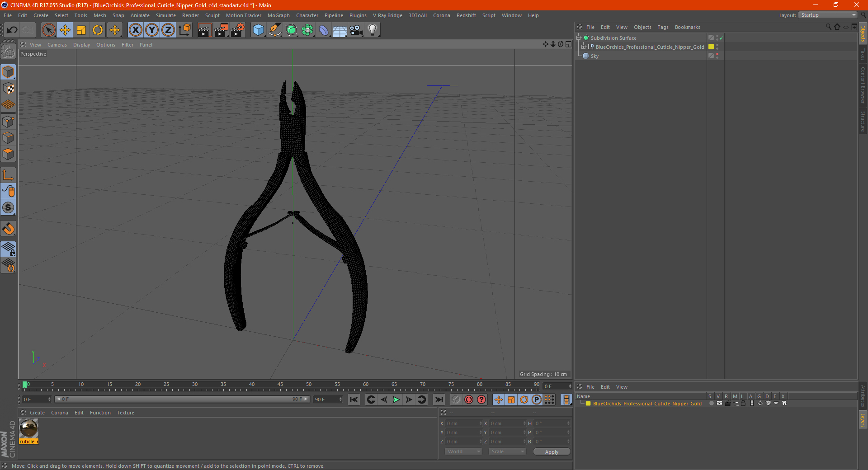Click the yellow layer swatch of BlueOrchids object
Image resolution: width=868 pixels, height=470 pixels.
click(x=711, y=47)
